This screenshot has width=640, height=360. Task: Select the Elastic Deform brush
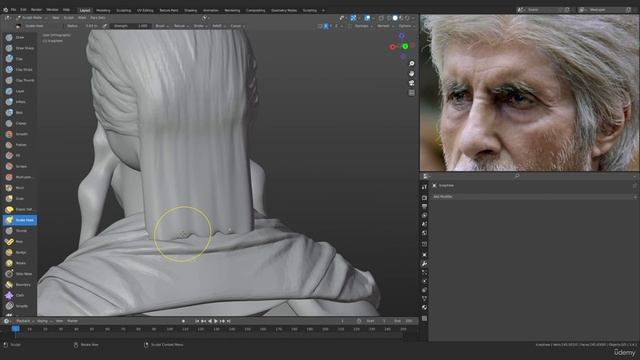coord(19,209)
